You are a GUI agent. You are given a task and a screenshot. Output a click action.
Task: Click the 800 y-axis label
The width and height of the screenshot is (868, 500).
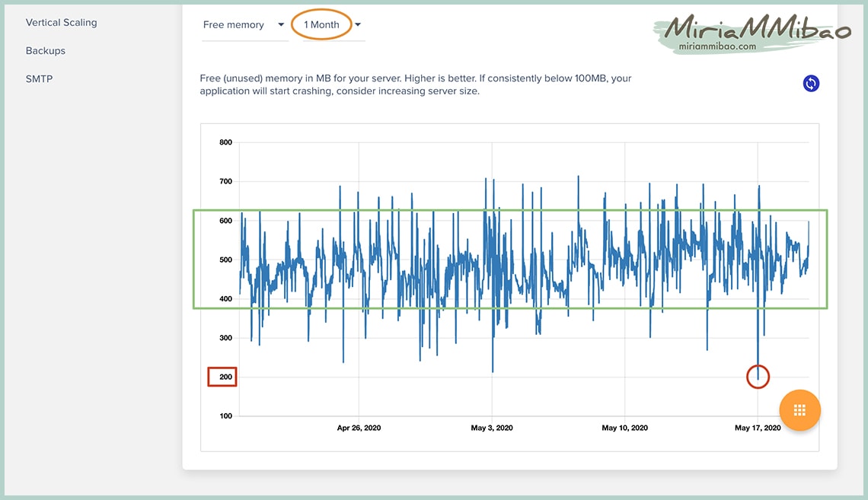coord(226,142)
